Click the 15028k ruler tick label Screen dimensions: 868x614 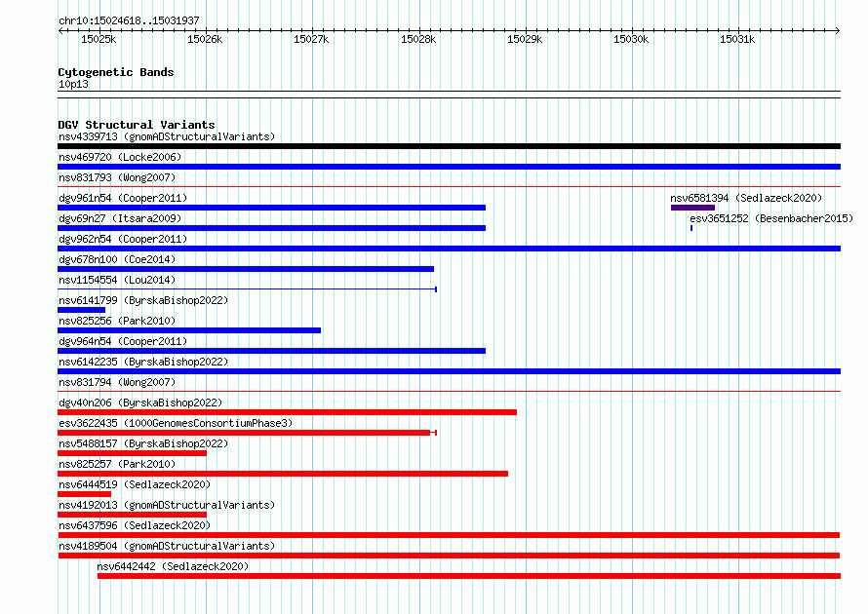tap(418, 39)
